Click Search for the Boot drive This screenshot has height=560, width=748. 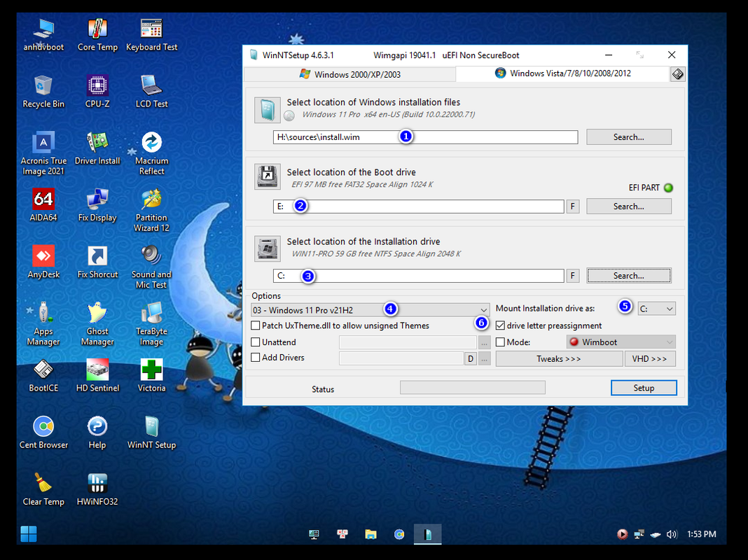[629, 206]
